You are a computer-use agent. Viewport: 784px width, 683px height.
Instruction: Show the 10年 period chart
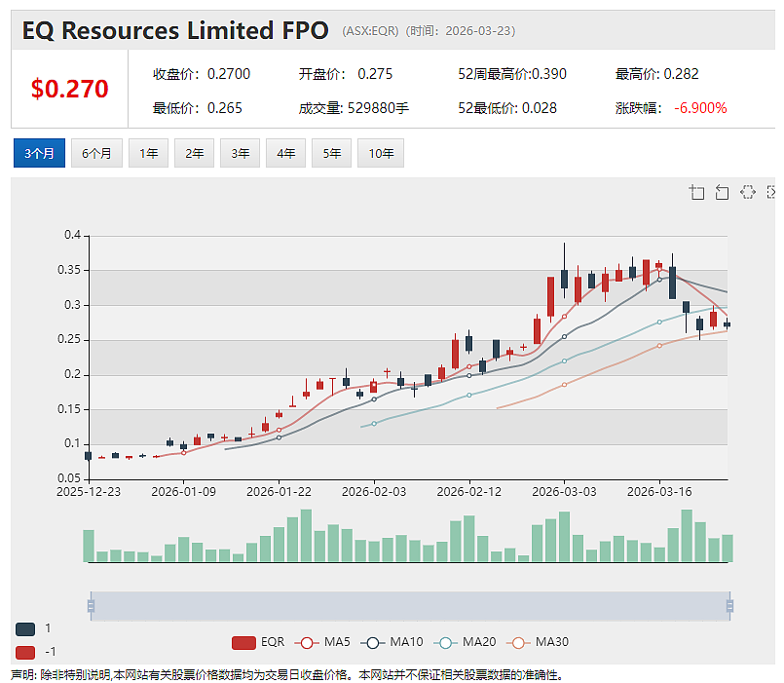[381, 153]
